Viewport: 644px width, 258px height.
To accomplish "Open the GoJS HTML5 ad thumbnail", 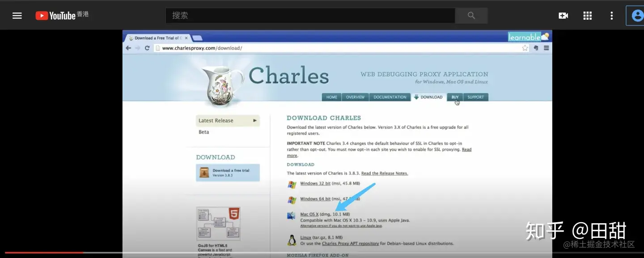I will pyautogui.click(x=218, y=224).
